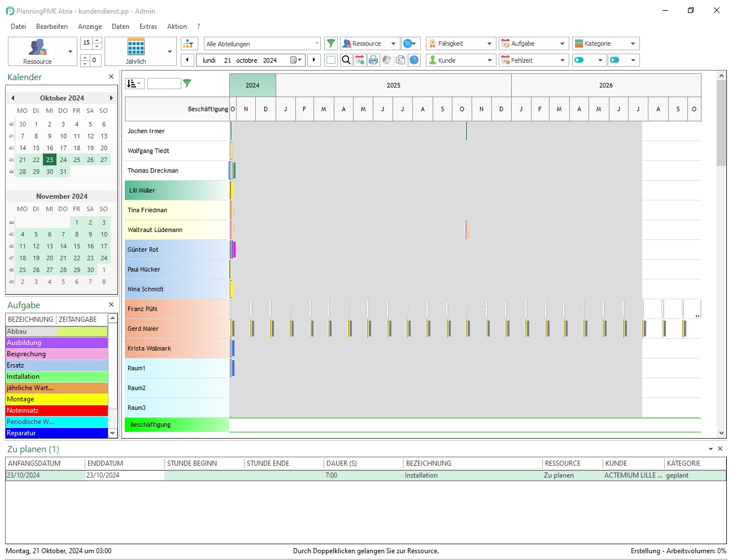Click the printer icon in toolbar
The width and height of the screenshot is (732, 560).
click(373, 60)
